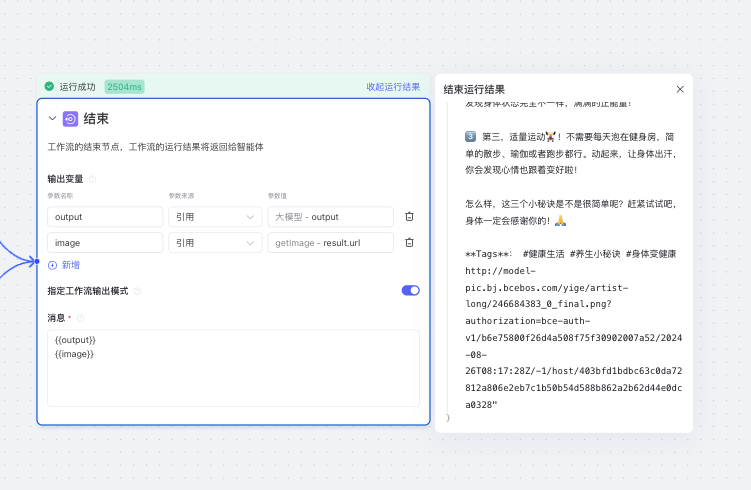
Task: Close the 结束运行结果 panel
Action: tap(680, 89)
